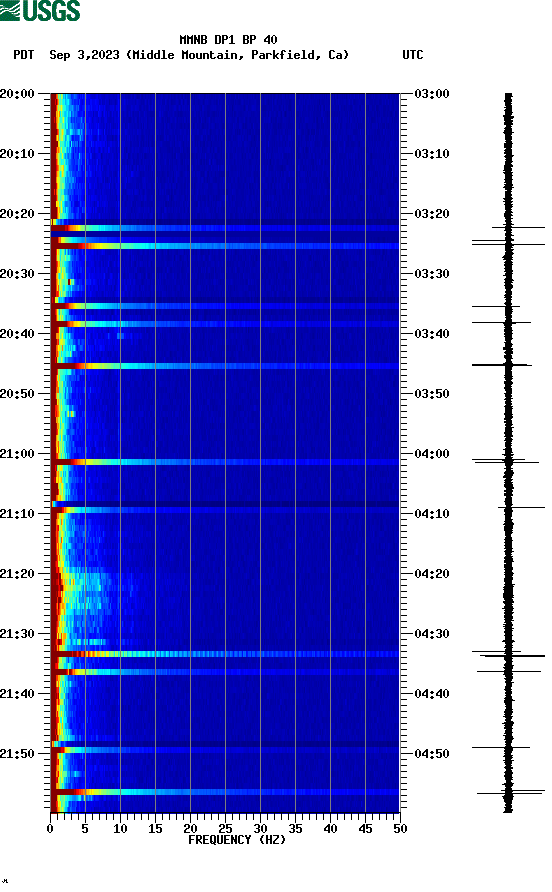Viewport: 552px width, 892px height.
Task: Click the '20:40' PDT time label
Action: point(17,334)
